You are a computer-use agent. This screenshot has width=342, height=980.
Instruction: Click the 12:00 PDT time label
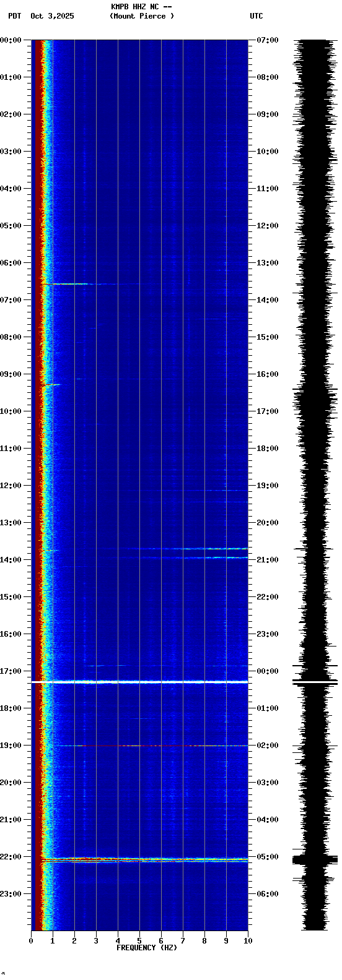pos(11,486)
